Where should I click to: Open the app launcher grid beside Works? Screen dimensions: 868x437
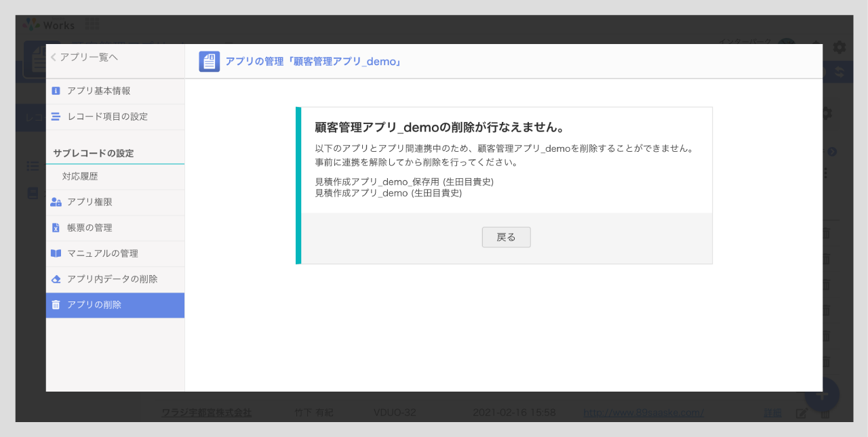click(92, 25)
